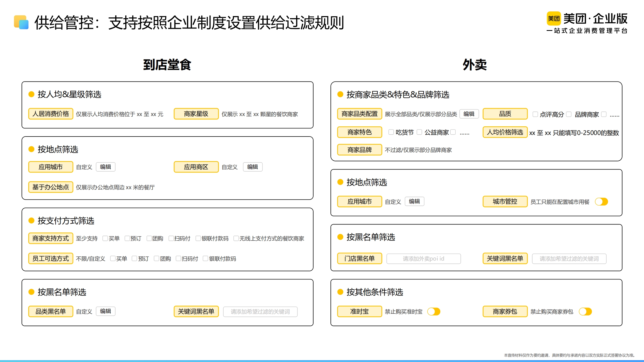This screenshot has height=362, width=644.
Task: Click the Meituan yellow logo icon
Action: (x=553, y=18)
